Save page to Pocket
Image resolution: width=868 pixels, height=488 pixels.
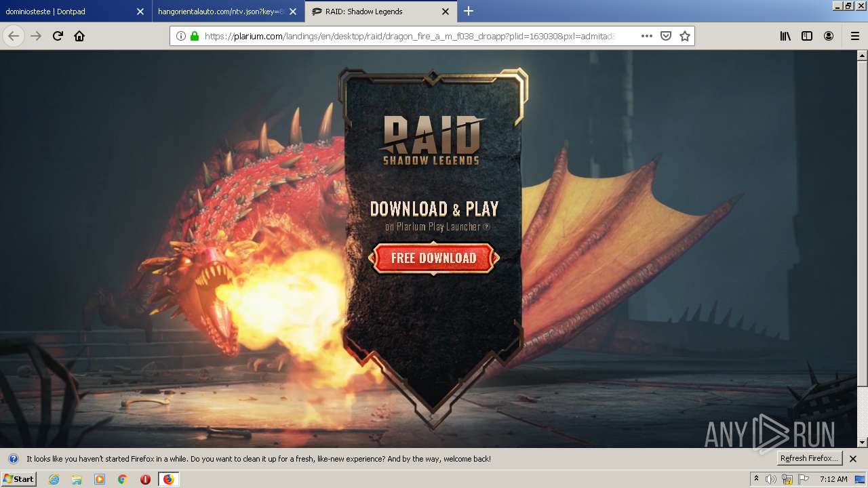coord(666,36)
